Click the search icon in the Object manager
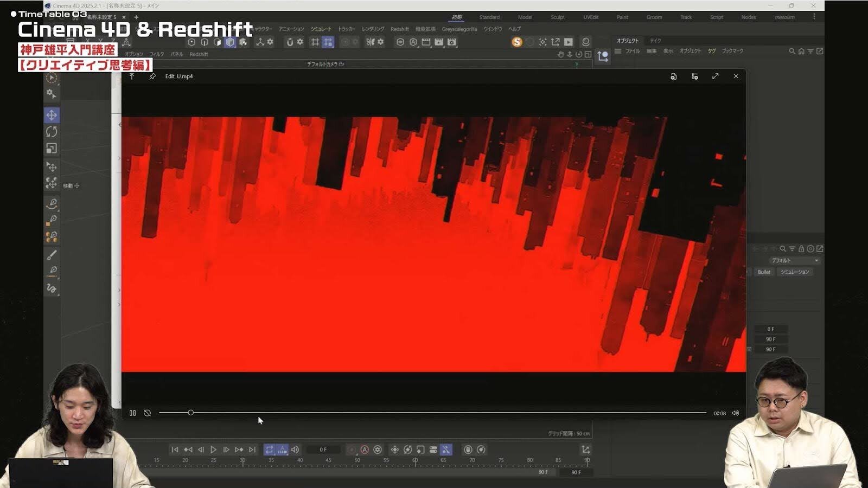Image resolution: width=868 pixels, height=488 pixels. click(x=792, y=51)
